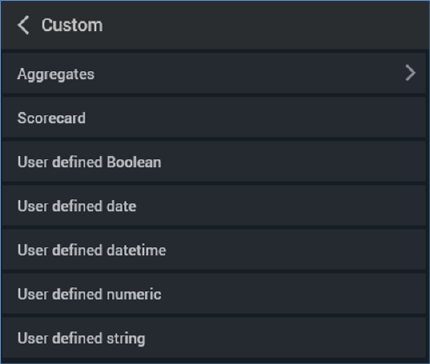The image size is (430, 364).
Task: Click the word datetime in list
Action: point(136,250)
